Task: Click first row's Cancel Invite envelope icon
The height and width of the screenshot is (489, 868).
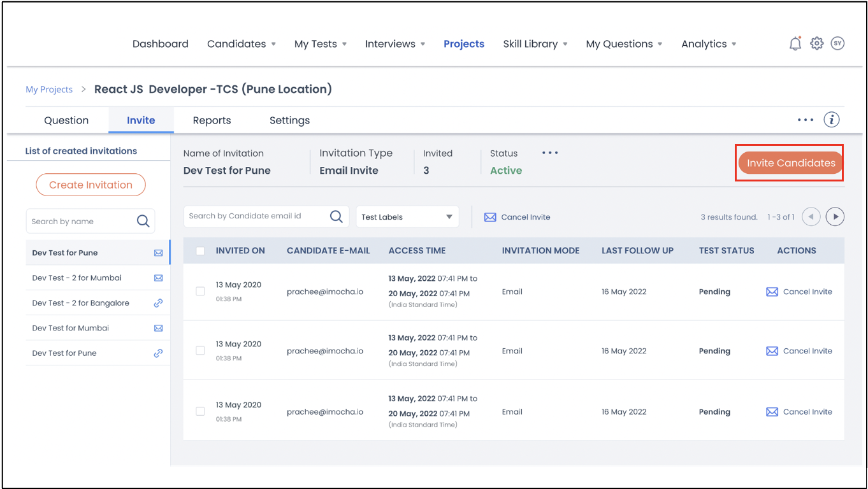Action: (772, 292)
